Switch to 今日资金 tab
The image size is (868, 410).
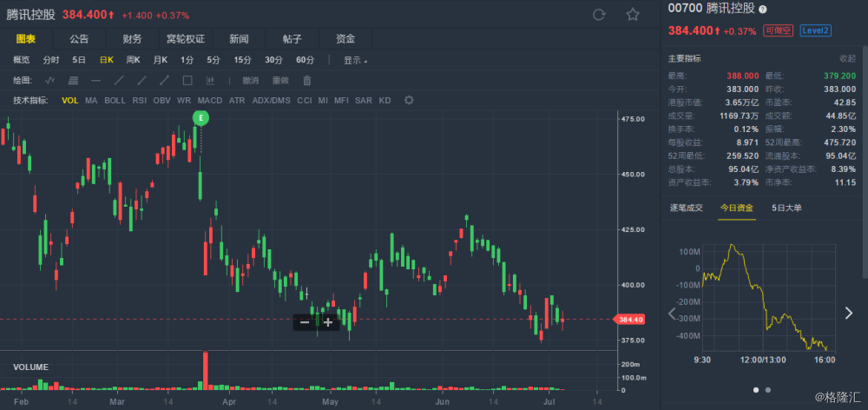737,208
